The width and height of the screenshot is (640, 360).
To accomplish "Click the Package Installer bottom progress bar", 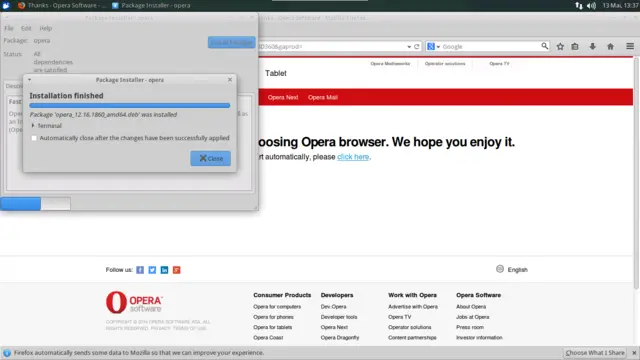I will [36, 203].
